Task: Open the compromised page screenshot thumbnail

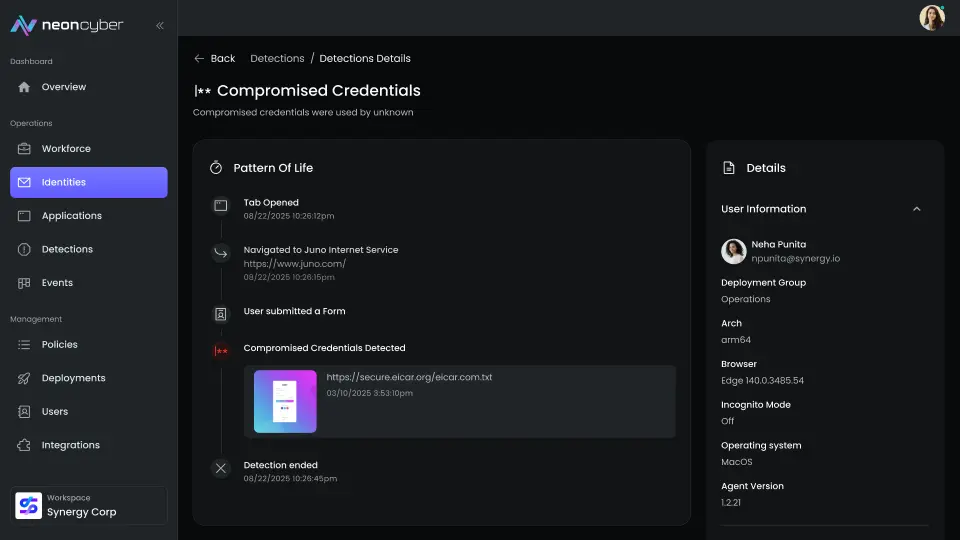Action: [285, 401]
